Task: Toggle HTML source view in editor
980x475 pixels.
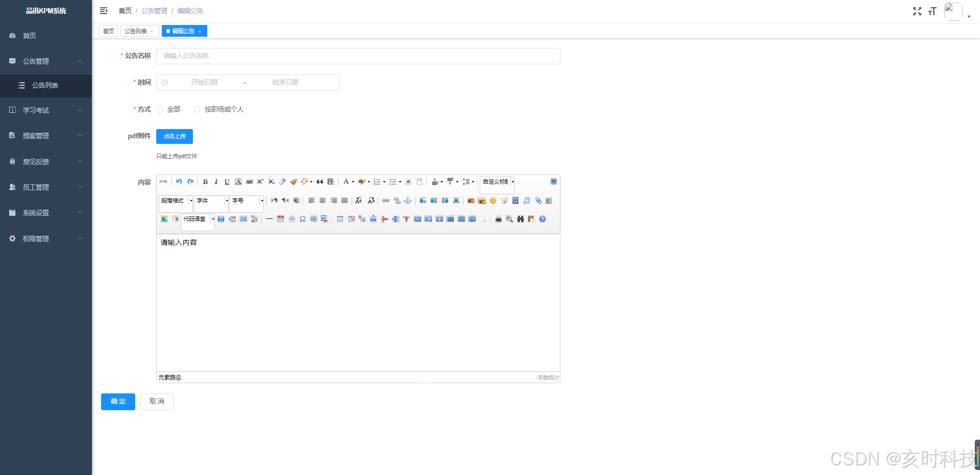Action: (163, 182)
